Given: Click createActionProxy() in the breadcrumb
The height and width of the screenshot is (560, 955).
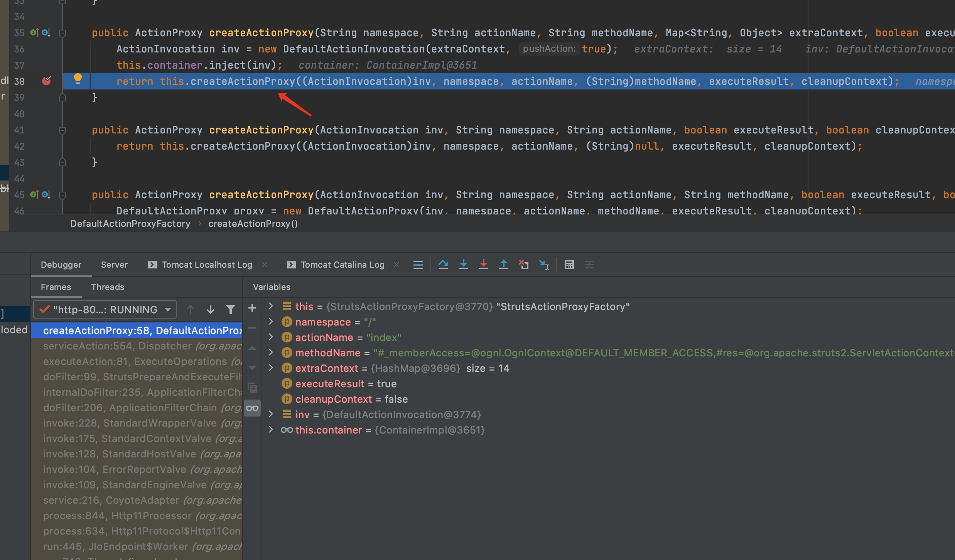Looking at the screenshot, I should pos(253,224).
